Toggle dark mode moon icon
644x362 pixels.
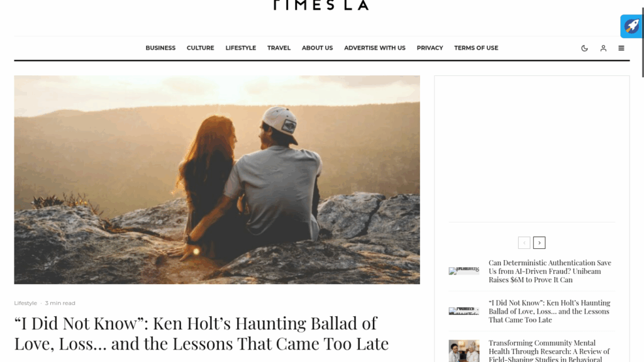pos(584,48)
